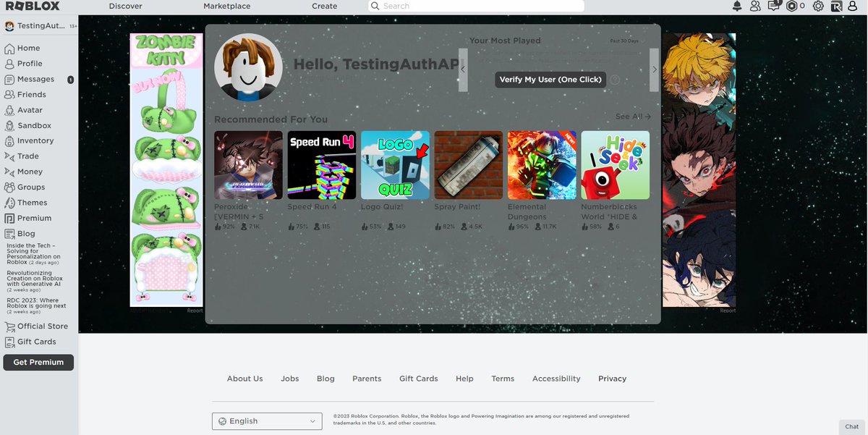Screen dimensions: 868x435
Task: Open Money in the sidebar
Action: 24,172
